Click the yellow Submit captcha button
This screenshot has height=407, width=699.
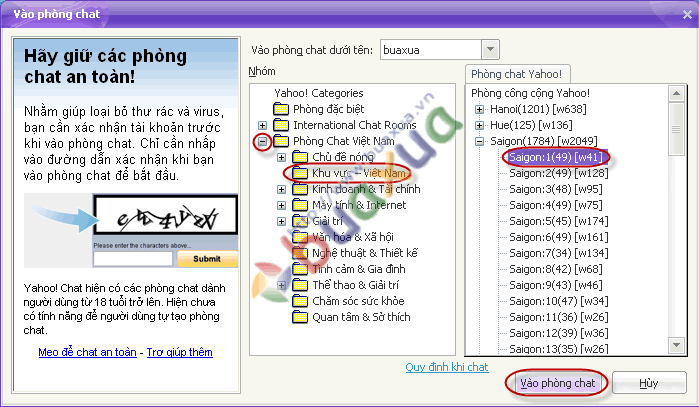point(207,259)
